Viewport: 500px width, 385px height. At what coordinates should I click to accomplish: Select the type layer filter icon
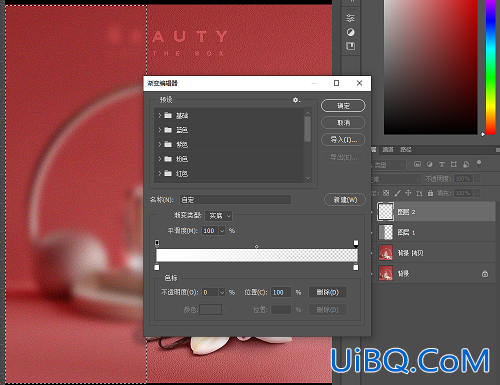(x=442, y=164)
